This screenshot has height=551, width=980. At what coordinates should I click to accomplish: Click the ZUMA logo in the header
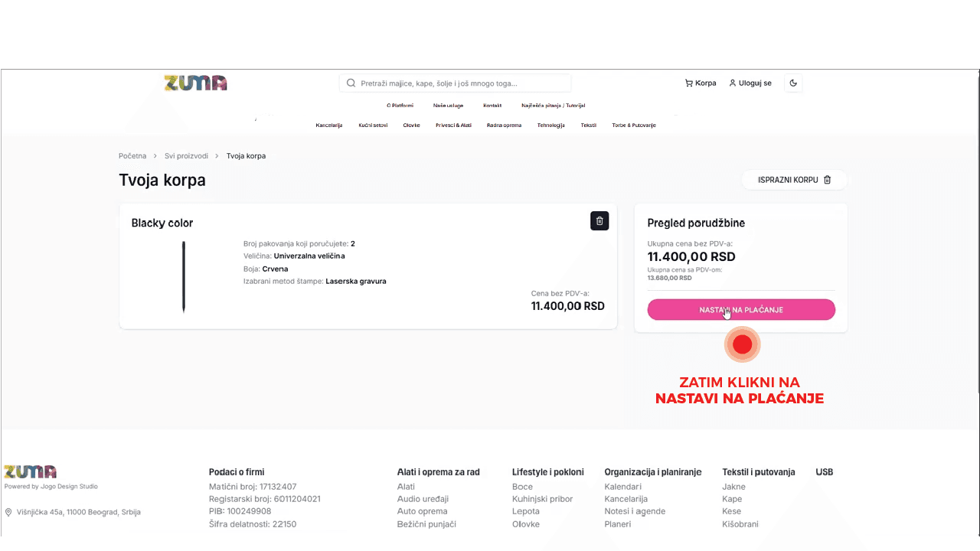click(x=195, y=83)
